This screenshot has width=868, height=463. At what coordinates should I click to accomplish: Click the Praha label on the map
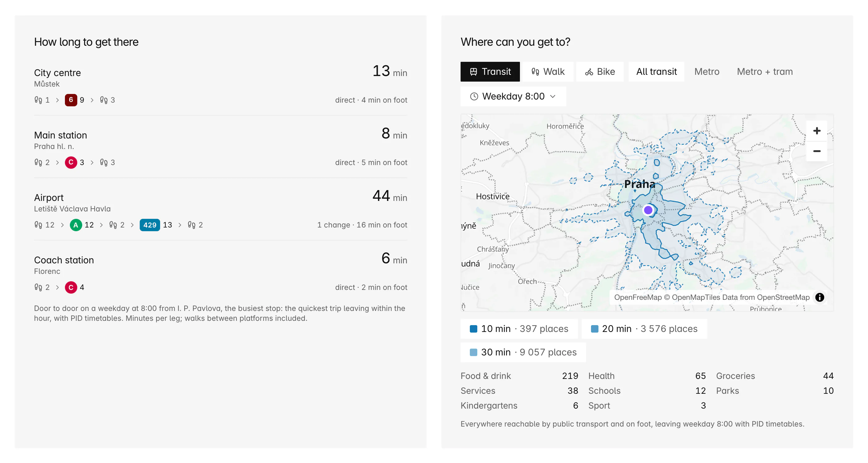point(639,184)
